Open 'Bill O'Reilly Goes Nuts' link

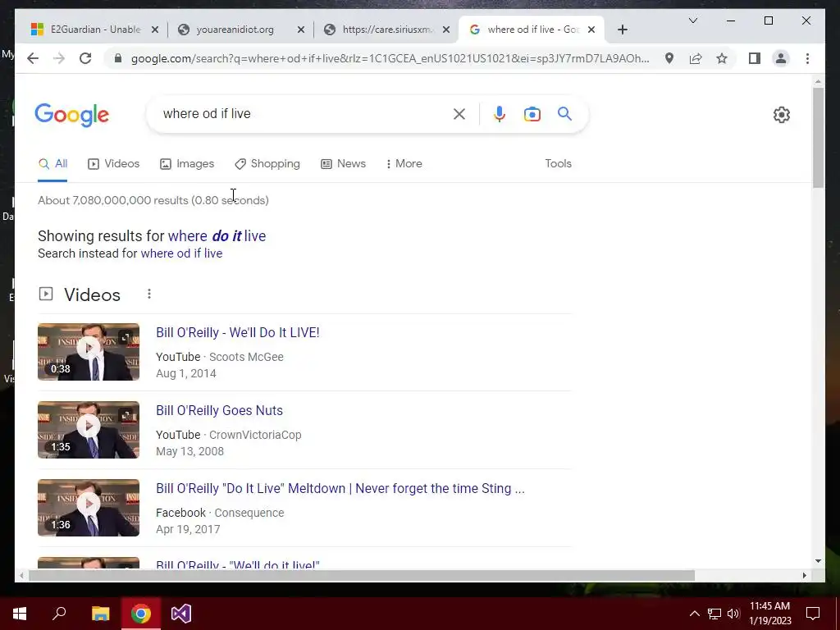point(219,411)
